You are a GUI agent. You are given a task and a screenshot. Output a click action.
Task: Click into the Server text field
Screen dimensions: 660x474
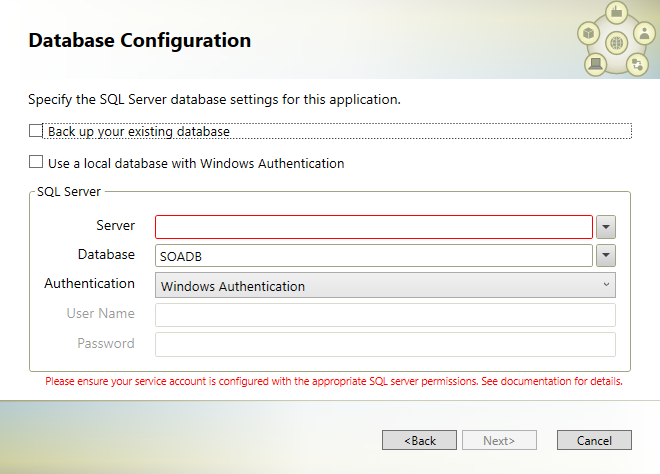pyautogui.click(x=374, y=227)
